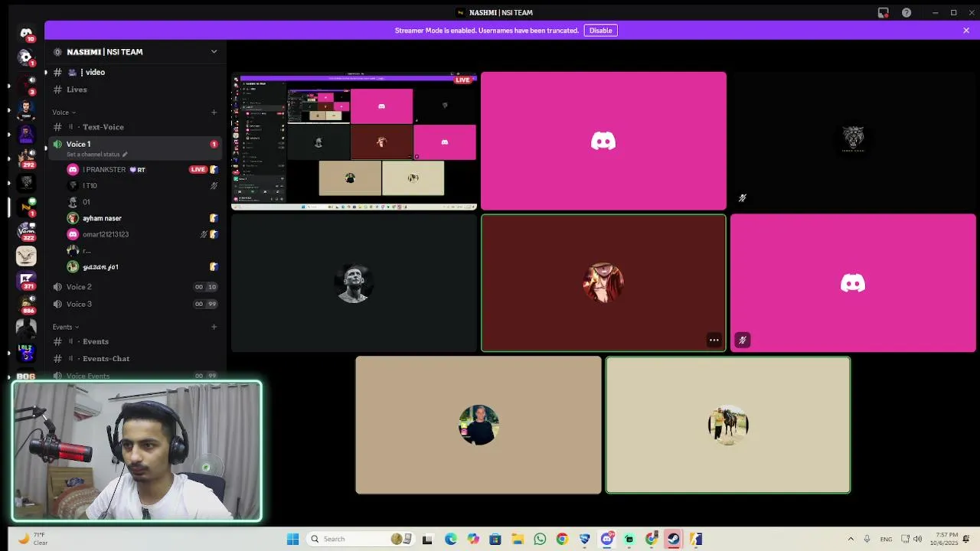This screenshot has height=551, width=980.
Task: Select the dark tile with lion logo avatar
Action: pos(853,141)
